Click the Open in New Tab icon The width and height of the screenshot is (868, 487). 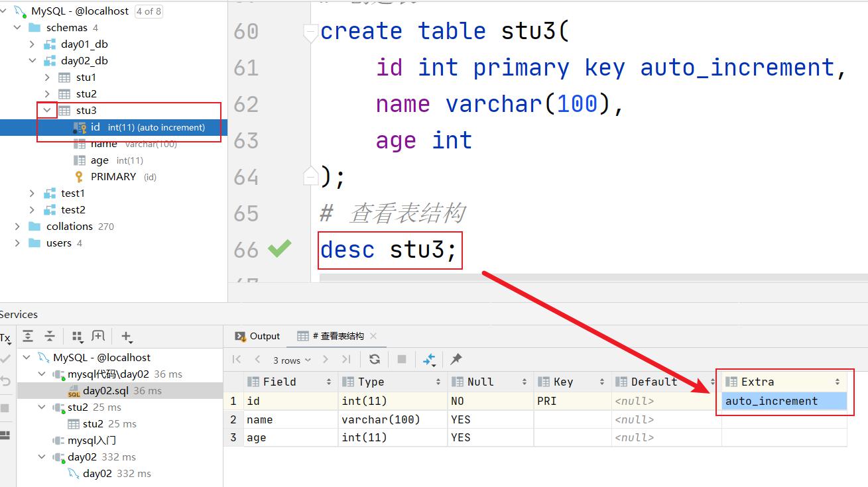[x=98, y=337]
